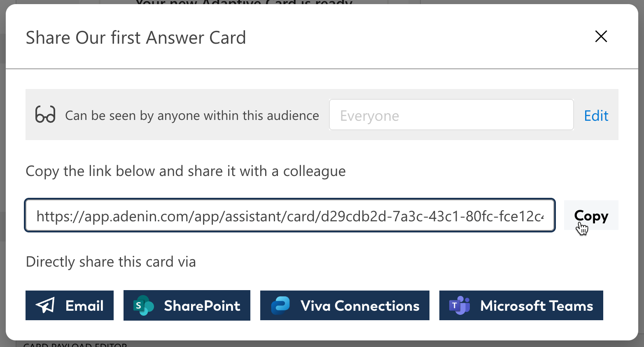Copy the card link to clipboard
Viewport: 644px width, 347px height.
tap(591, 215)
